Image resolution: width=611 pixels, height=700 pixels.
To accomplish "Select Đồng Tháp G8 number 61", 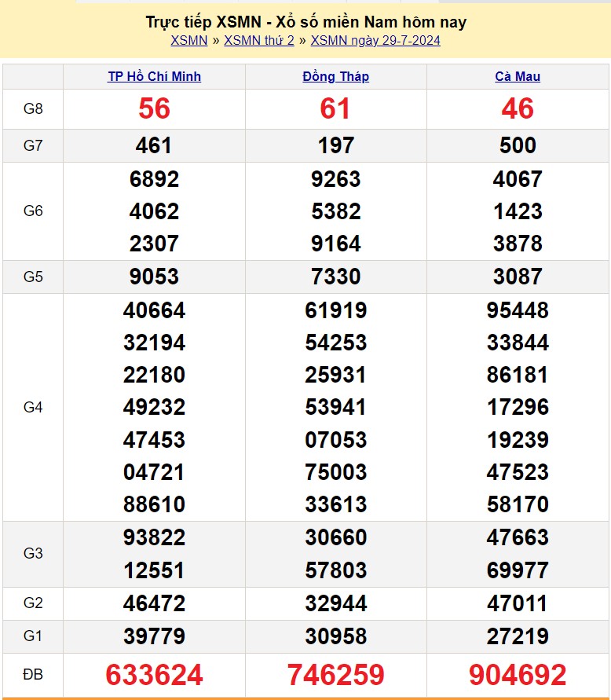I will [335, 109].
